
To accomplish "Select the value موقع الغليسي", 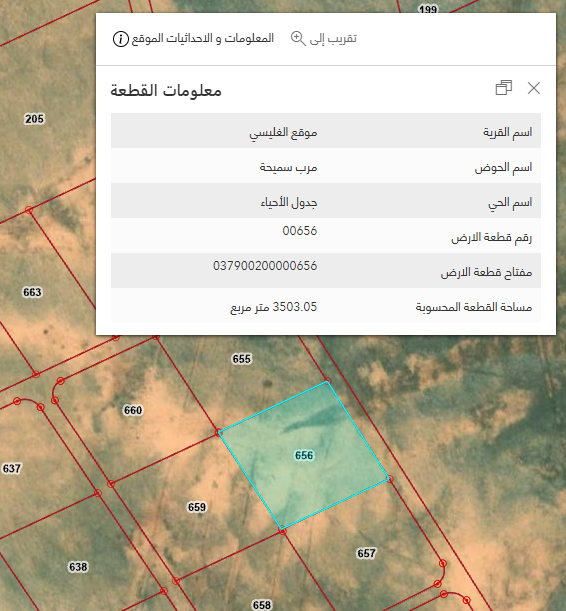I will [283, 133].
